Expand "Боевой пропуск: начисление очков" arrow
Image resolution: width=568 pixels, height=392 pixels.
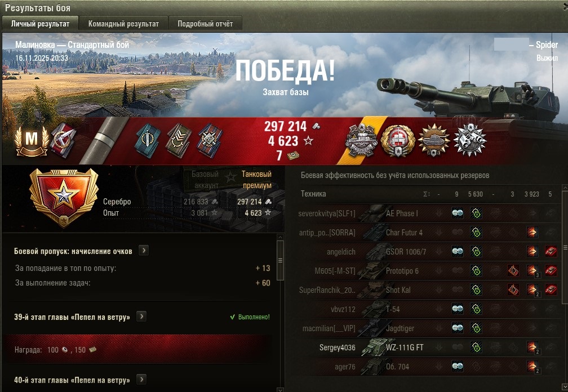pyautogui.click(x=144, y=251)
